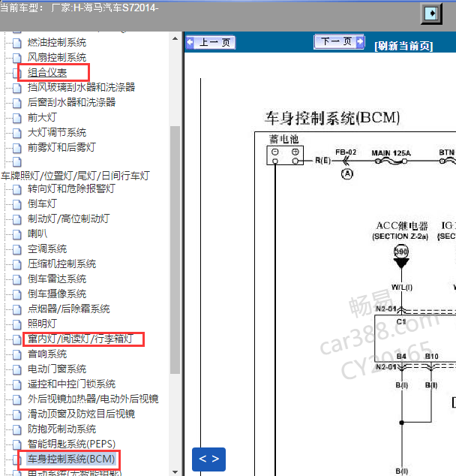Go to previous page via 上一页
The height and width of the screenshot is (476, 456).
tap(211, 43)
